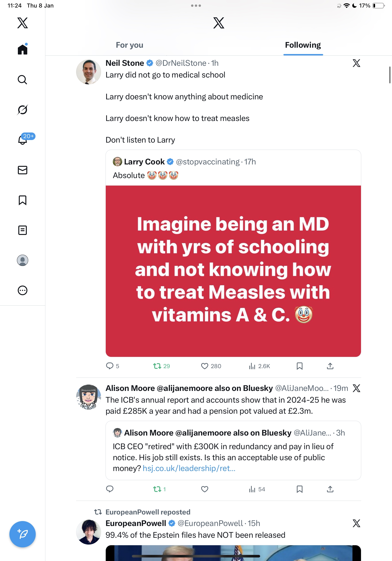
Task: Open the hsj.co.uk leadership link
Action: click(x=189, y=468)
